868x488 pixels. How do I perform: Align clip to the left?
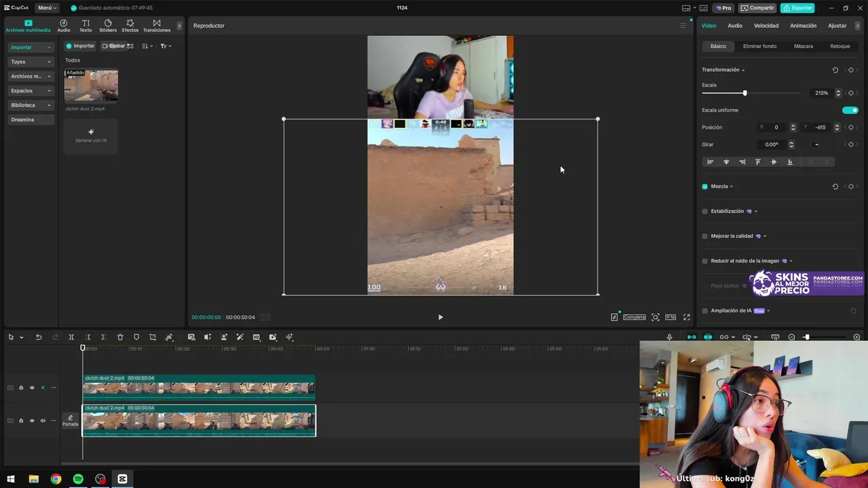click(710, 162)
